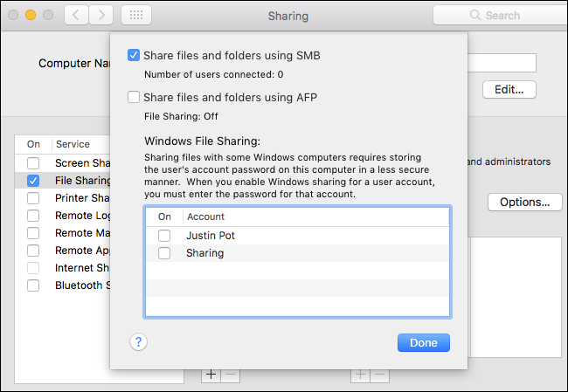Click the yellow minimize window button
This screenshot has width=568, height=392.
(x=31, y=15)
